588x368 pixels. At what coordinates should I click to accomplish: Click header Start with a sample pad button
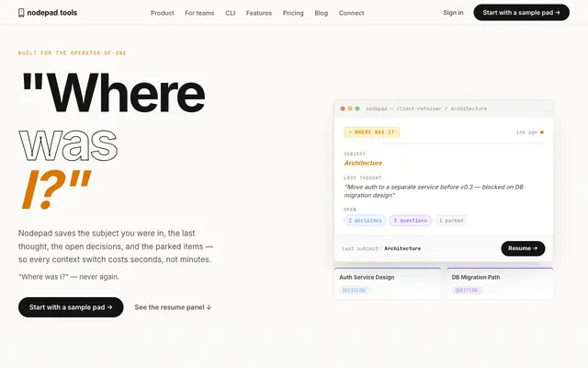[x=521, y=12]
